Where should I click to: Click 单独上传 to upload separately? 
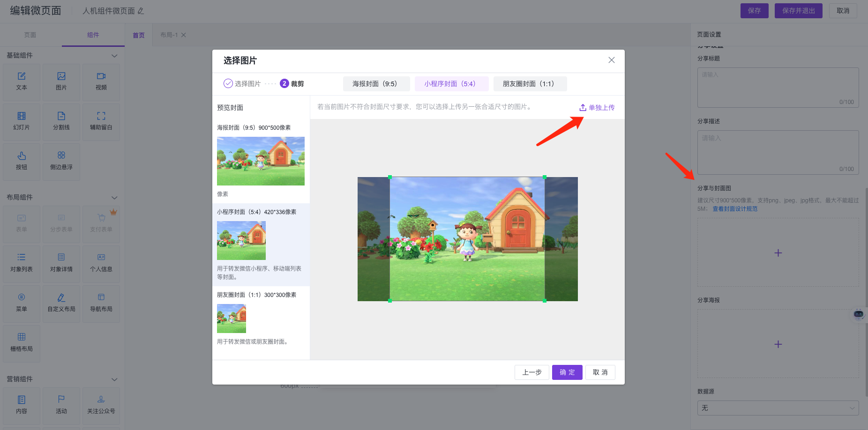[x=597, y=108]
